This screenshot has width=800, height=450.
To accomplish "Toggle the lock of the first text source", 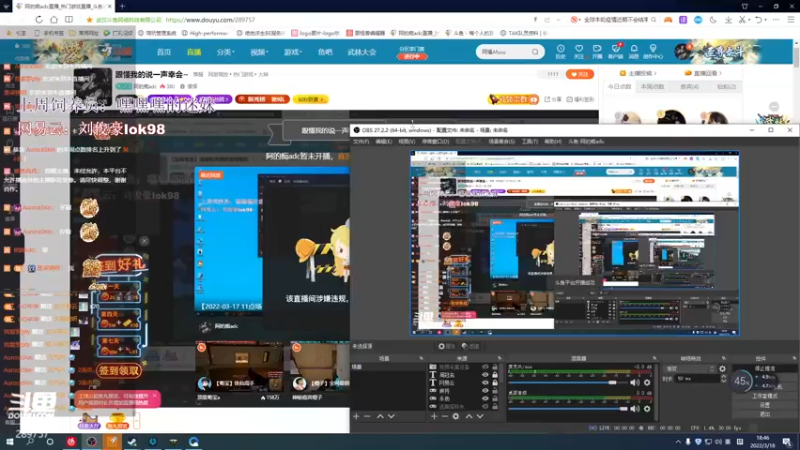I will 494,375.
